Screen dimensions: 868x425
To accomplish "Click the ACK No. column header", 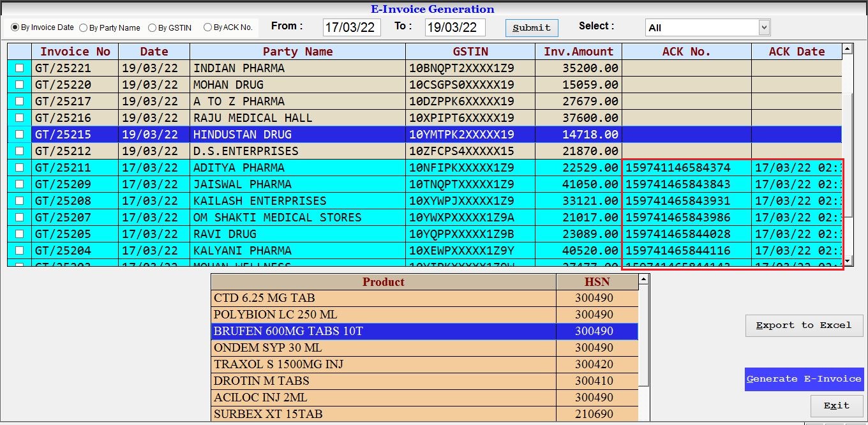I will pyautogui.click(x=687, y=52).
